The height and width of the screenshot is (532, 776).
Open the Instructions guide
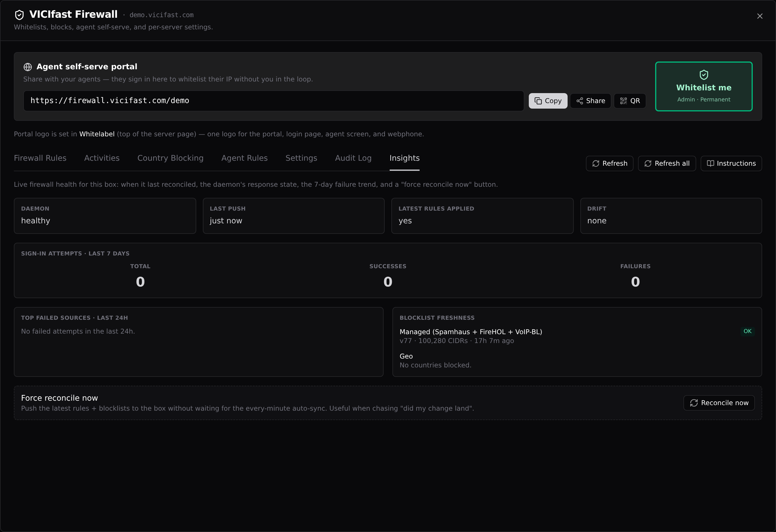[731, 163]
